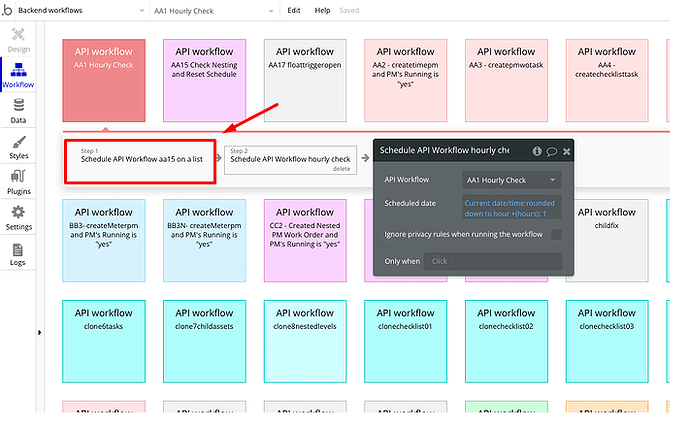690x427 pixels.
Task: Open the Bubble logo home menu
Action: 7,10
